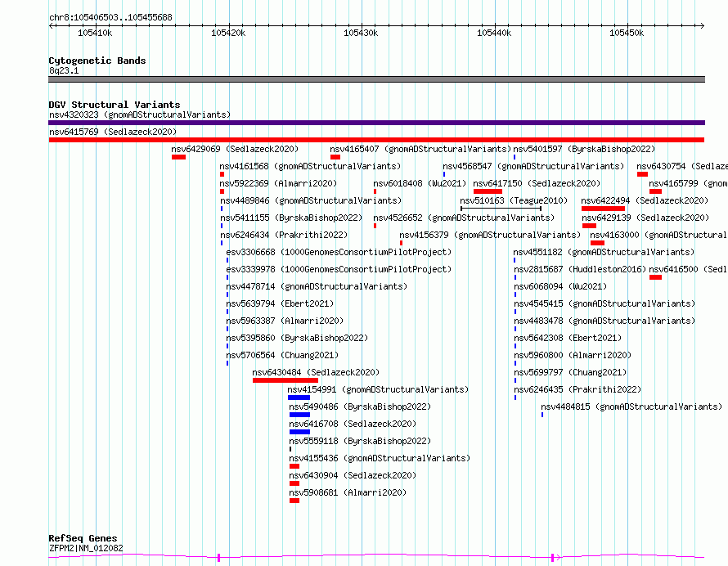Open the Cytogenetic Bands track title
The width and height of the screenshot is (728, 566).
coord(97,61)
